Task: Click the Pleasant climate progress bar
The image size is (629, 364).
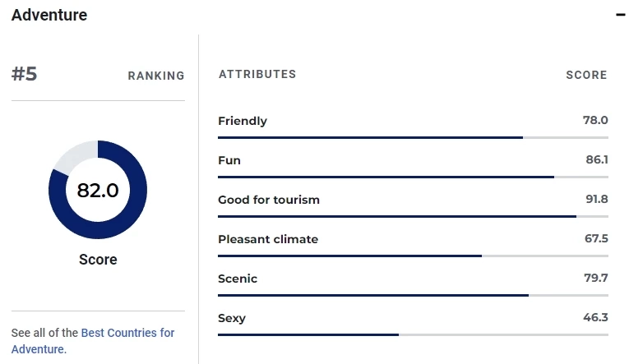Action: (x=413, y=256)
